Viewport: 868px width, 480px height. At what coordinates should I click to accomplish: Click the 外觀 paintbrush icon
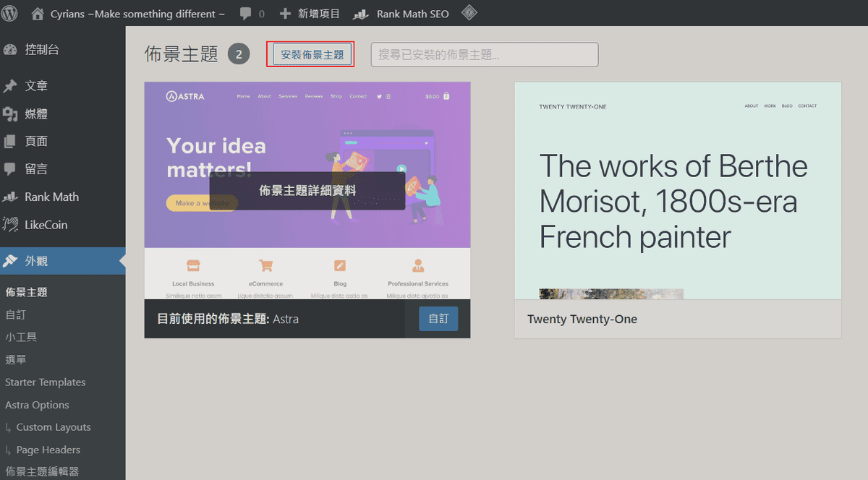(10, 261)
